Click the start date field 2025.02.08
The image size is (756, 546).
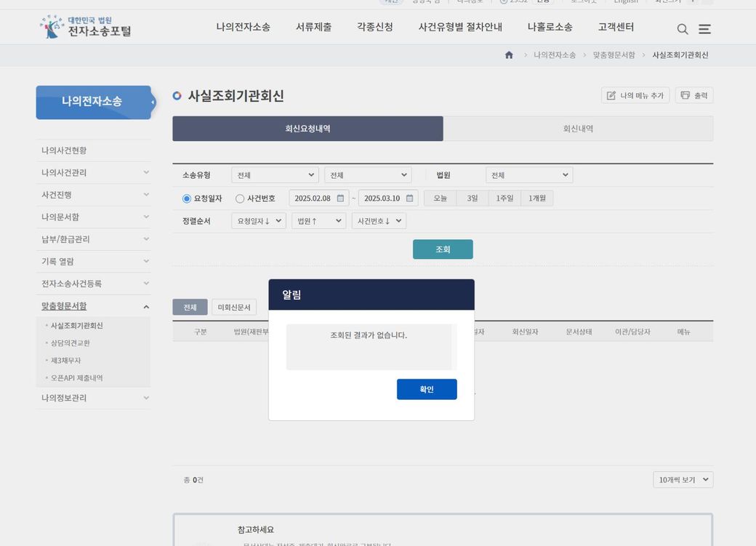coord(313,198)
